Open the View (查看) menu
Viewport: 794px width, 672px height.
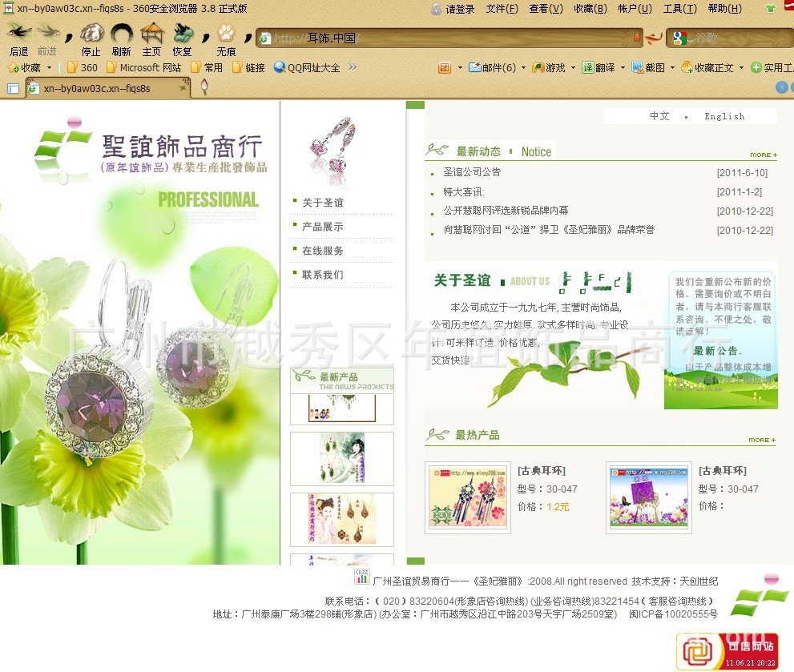click(x=546, y=9)
